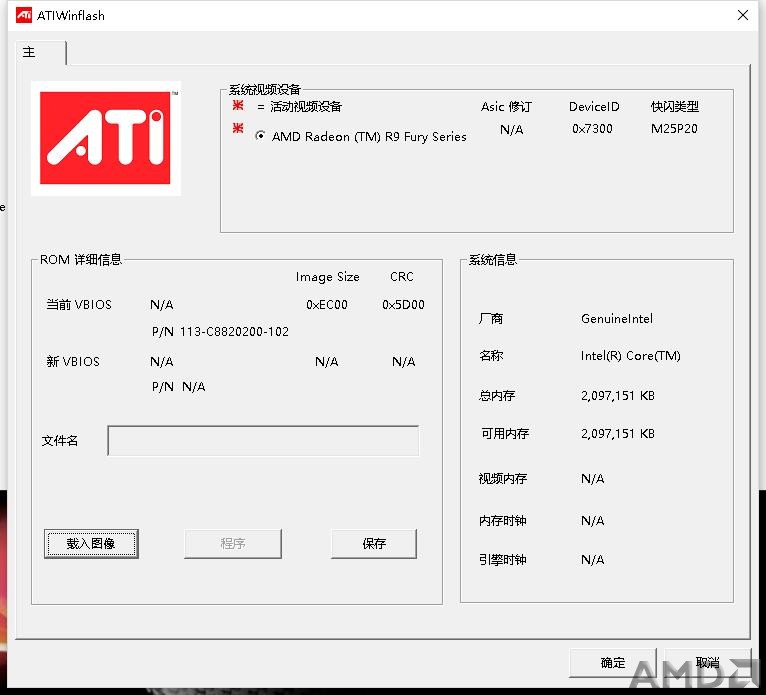Click the CRC column header
Viewport: 766px width, 695px height.
402,277
